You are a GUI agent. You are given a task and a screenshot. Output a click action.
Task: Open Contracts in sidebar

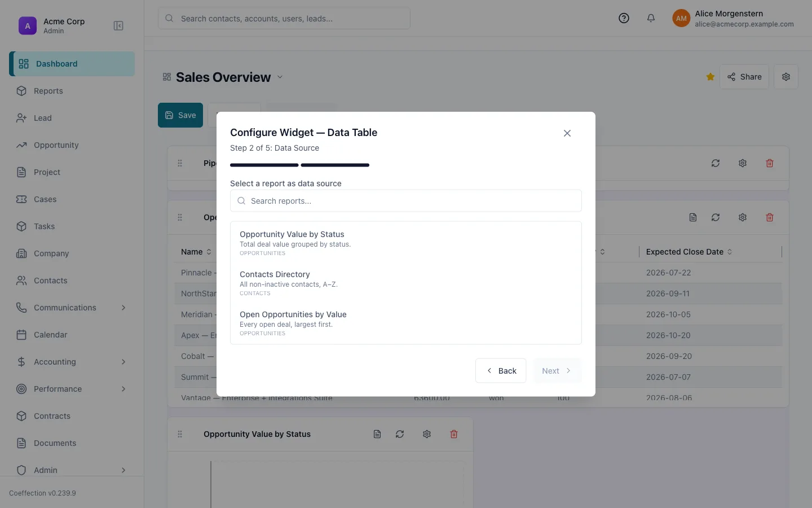[72, 416]
